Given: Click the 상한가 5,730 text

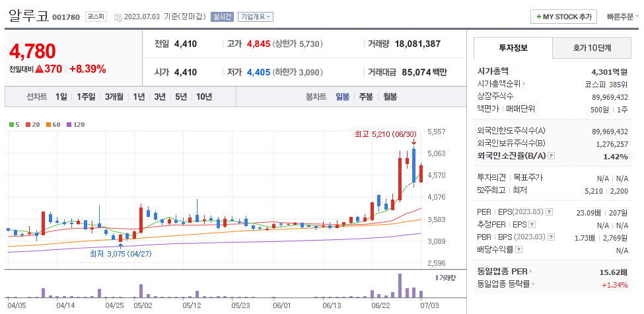Looking at the screenshot, I should pos(297,44).
